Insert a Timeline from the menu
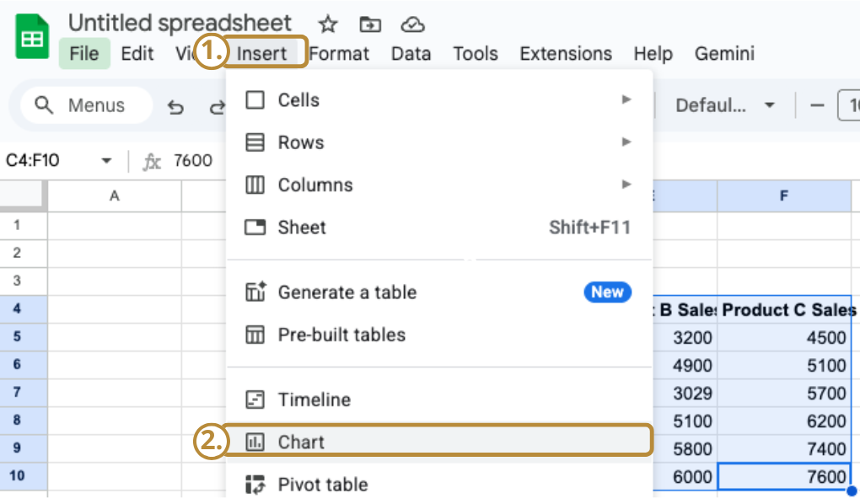860x504 pixels. coord(314,399)
